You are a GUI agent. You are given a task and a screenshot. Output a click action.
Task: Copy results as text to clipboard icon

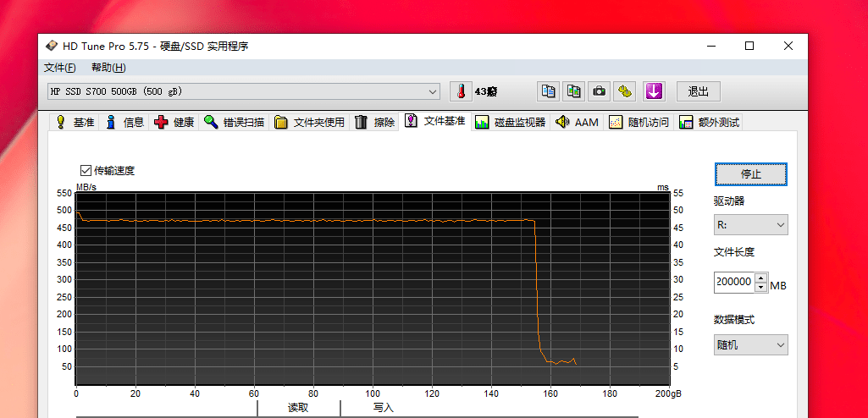click(x=548, y=91)
